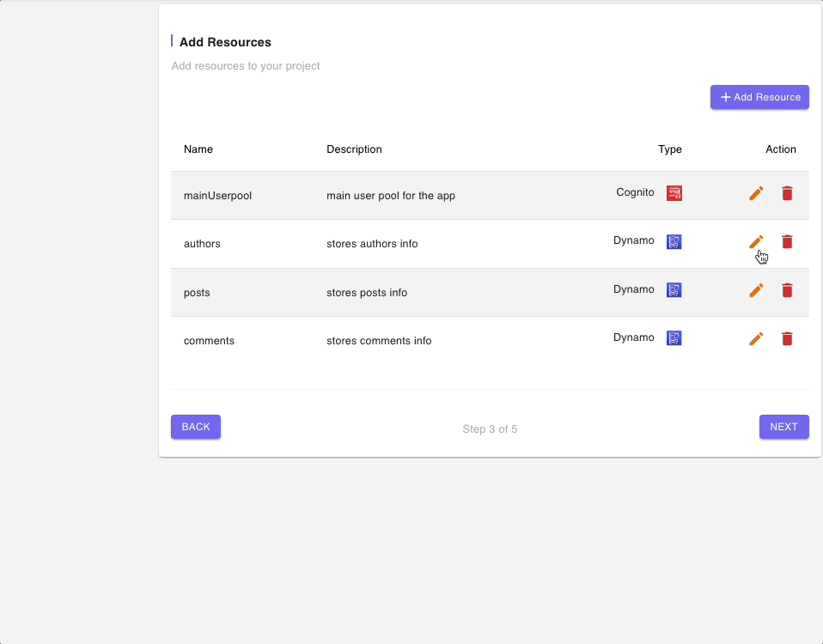Viewport: 823px width, 644px height.
Task: Edit the comments resource
Action: click(x=756, y=338)
